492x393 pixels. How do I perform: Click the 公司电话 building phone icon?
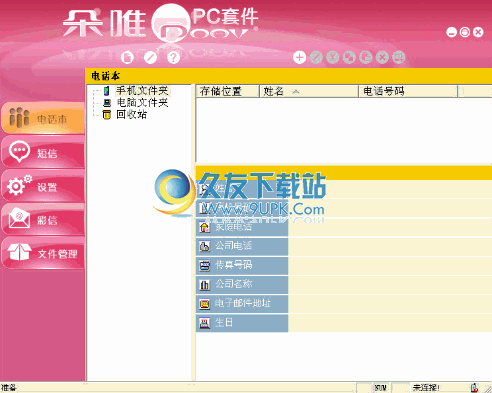click(204, 246)
